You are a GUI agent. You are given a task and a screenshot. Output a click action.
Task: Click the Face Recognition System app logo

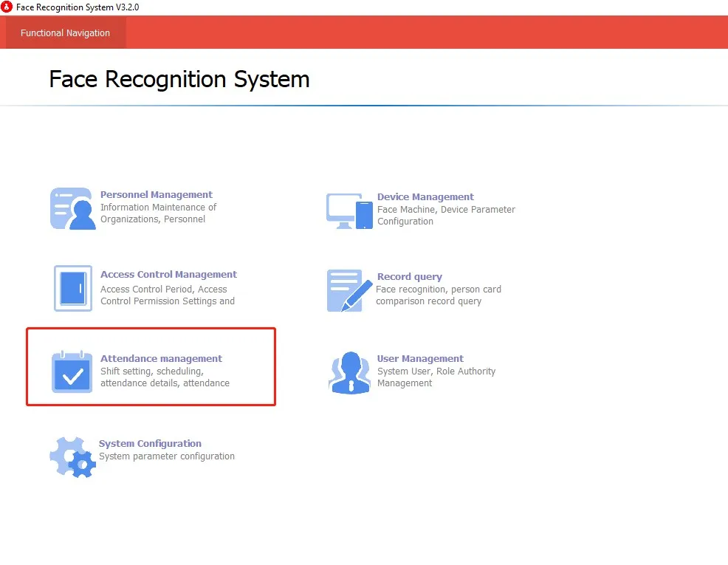point(7,7)
